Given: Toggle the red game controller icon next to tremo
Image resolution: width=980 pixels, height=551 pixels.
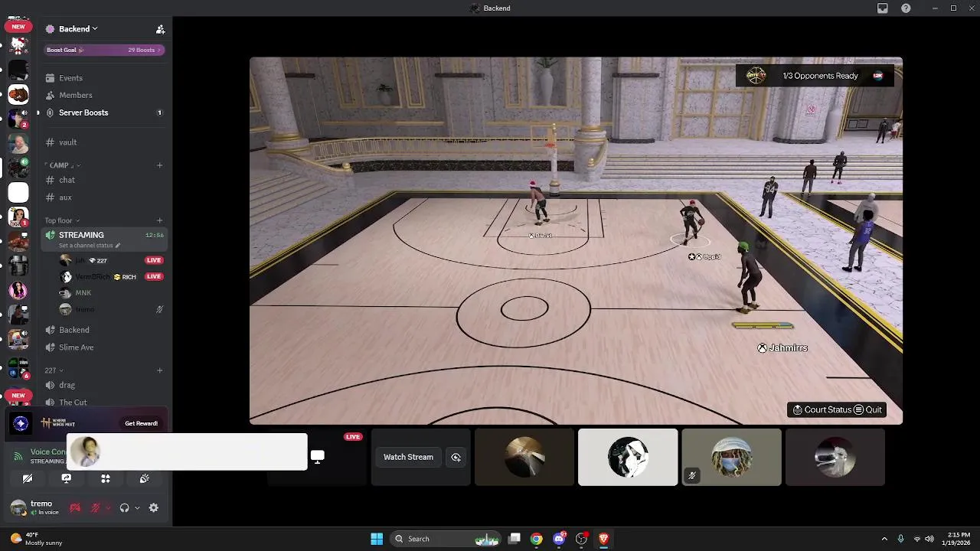Looking at the screenshot, I should (x=75, y=508).
